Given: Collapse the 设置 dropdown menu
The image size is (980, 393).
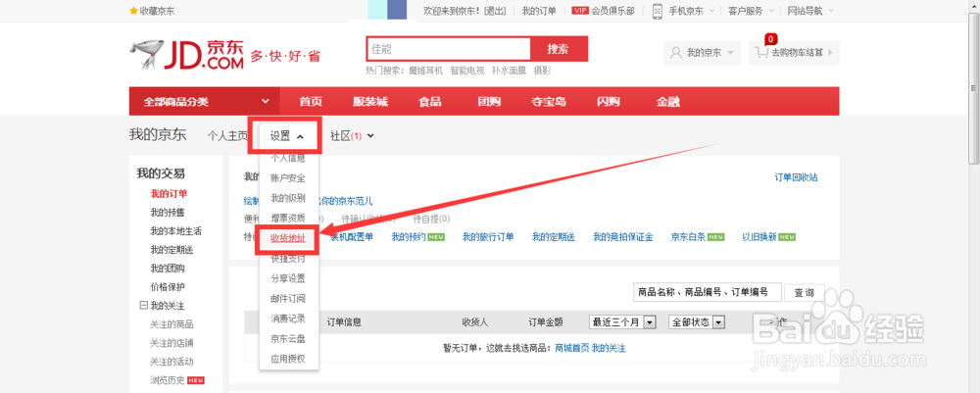Looking at the screenshot, I should 301,136.
